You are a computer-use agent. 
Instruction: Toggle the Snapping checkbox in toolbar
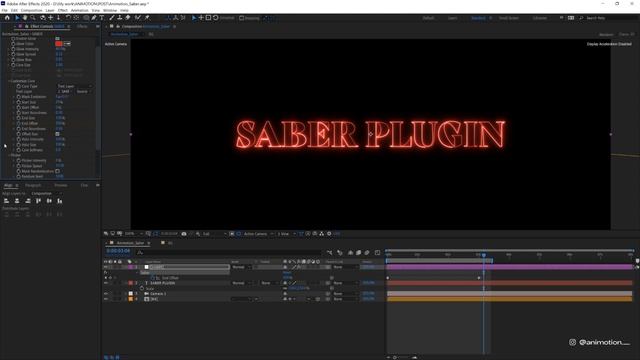coord(242,18)
